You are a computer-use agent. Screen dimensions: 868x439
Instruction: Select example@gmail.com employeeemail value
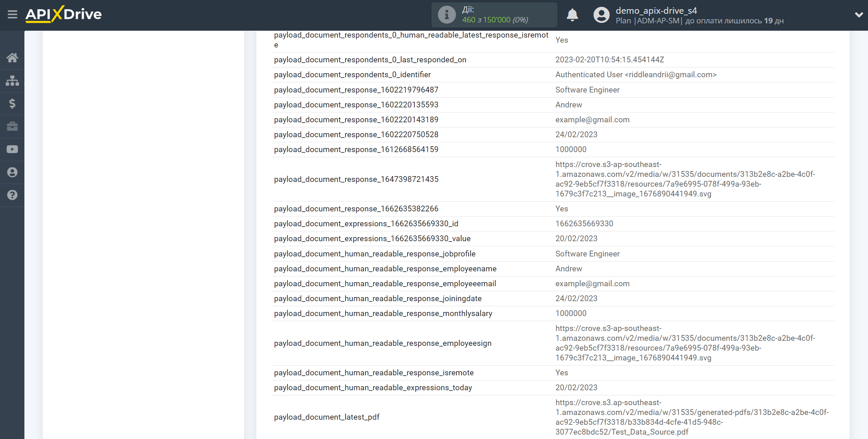click(592, 284)
